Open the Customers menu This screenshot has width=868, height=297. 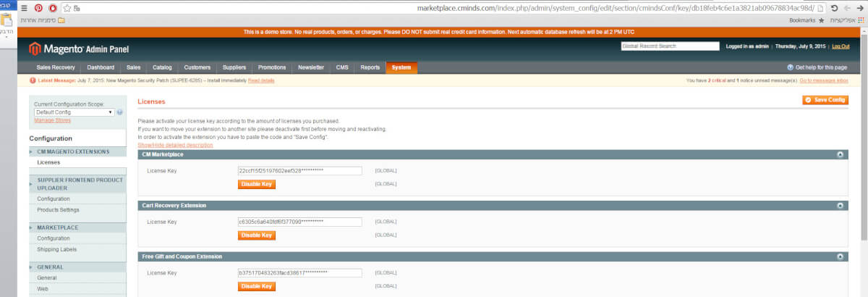tap(197, 67)
